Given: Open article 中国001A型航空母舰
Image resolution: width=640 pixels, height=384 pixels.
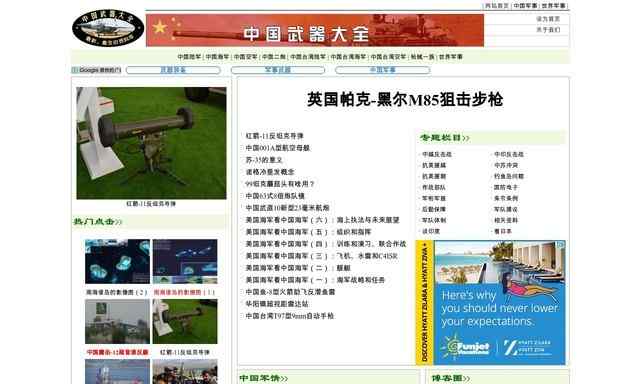Looking at the screenshot, I should click(278, 148).
